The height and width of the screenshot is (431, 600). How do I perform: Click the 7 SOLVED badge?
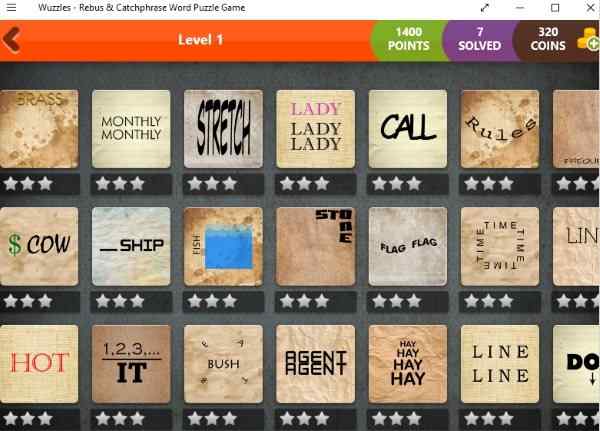click(x=479, y=39)
